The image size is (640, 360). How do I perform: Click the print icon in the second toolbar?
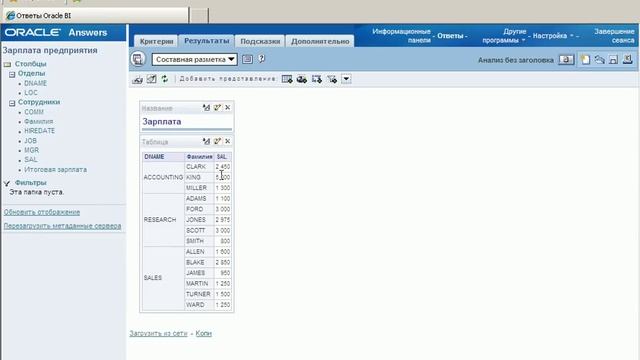tap(138, 79)
